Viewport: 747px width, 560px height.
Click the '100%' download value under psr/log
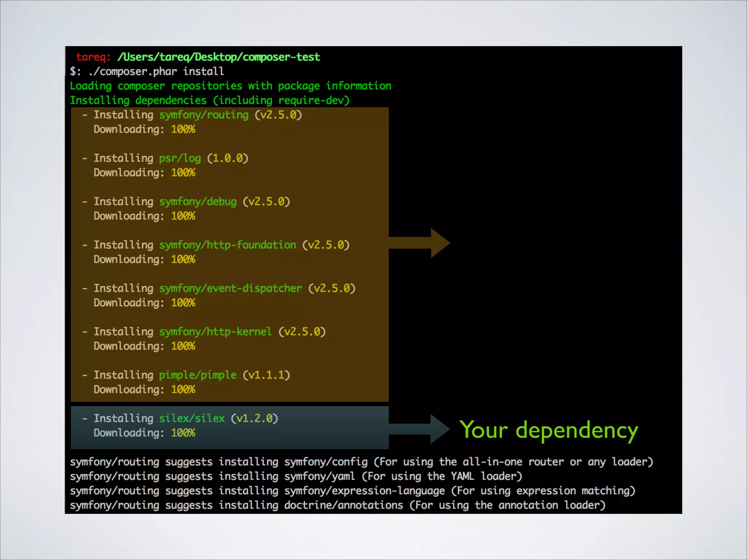click(x=183, y=172)
